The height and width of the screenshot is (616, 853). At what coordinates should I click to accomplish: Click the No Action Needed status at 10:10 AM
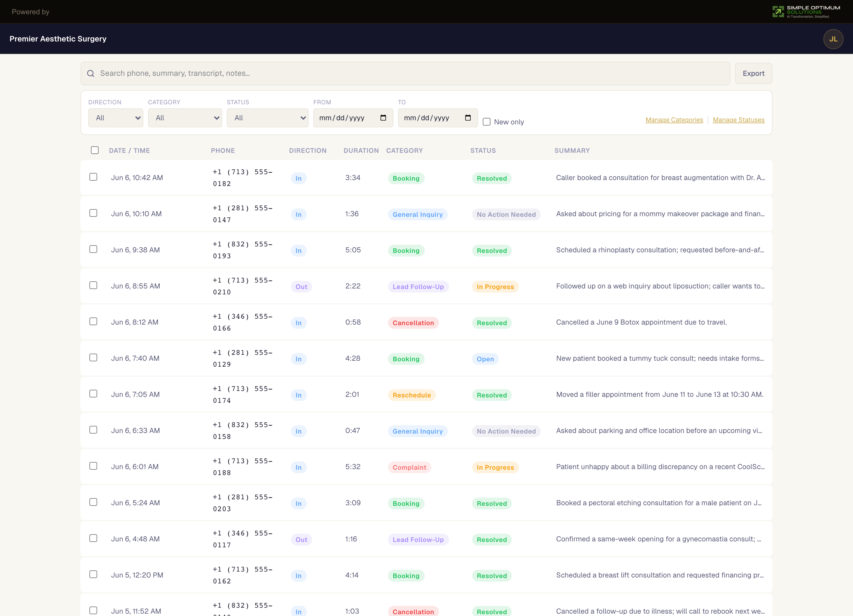(506, 214)
